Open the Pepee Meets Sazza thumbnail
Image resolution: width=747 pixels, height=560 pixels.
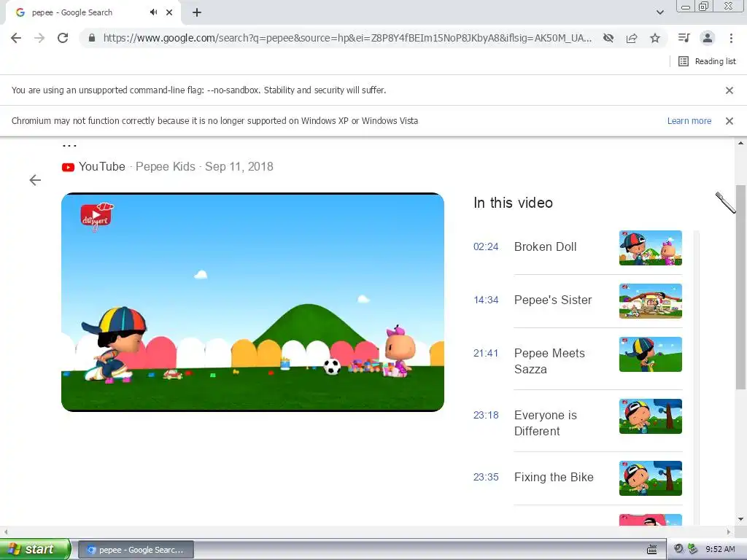click(x=650, y=354)
